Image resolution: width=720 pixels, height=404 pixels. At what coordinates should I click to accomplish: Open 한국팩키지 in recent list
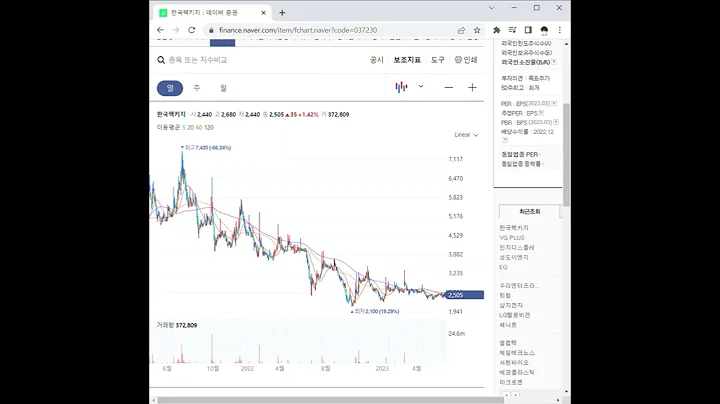pos(514,228)
